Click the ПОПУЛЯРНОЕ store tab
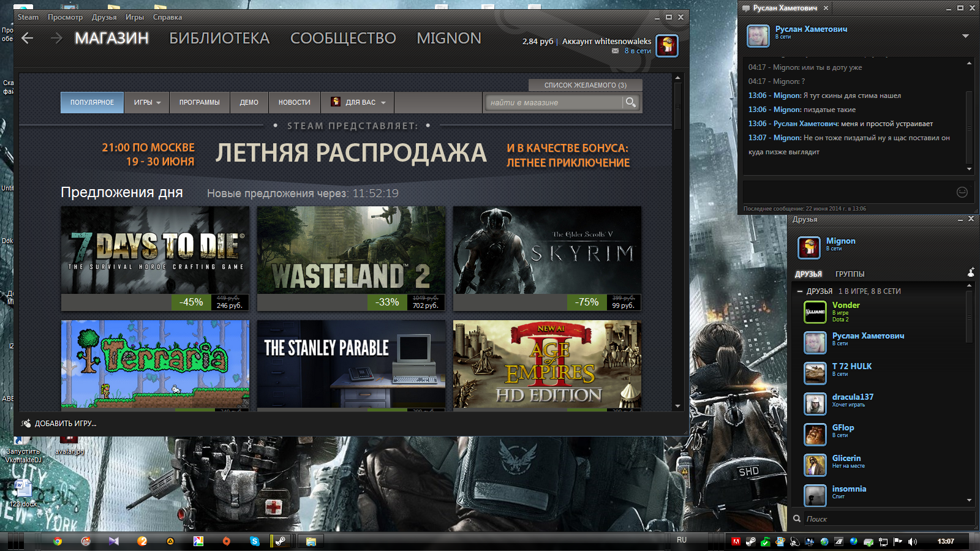The image size is (980, 551). tap(92, 102)
